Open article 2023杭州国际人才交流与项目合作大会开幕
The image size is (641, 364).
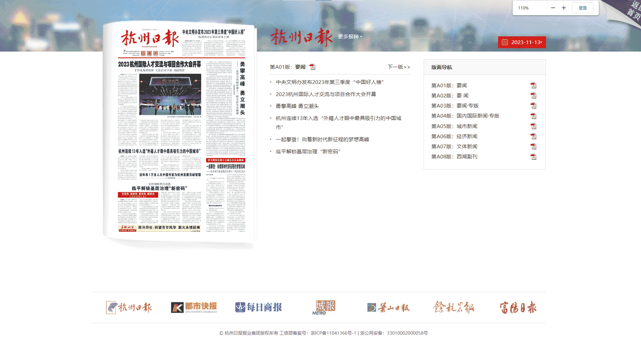[x=326, y=94]
